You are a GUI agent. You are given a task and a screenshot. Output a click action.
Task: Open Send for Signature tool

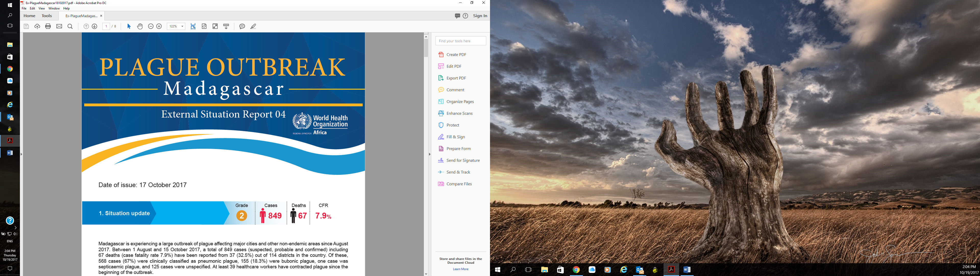coord(459,160)
